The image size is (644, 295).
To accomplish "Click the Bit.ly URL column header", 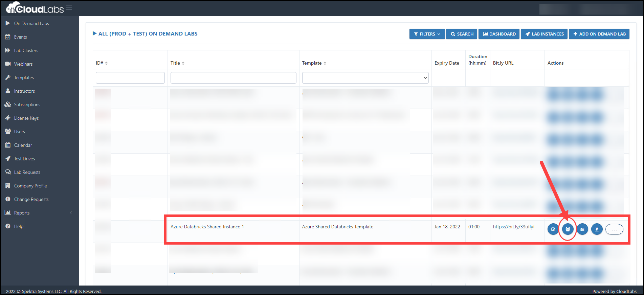I will tap(503, 63).
